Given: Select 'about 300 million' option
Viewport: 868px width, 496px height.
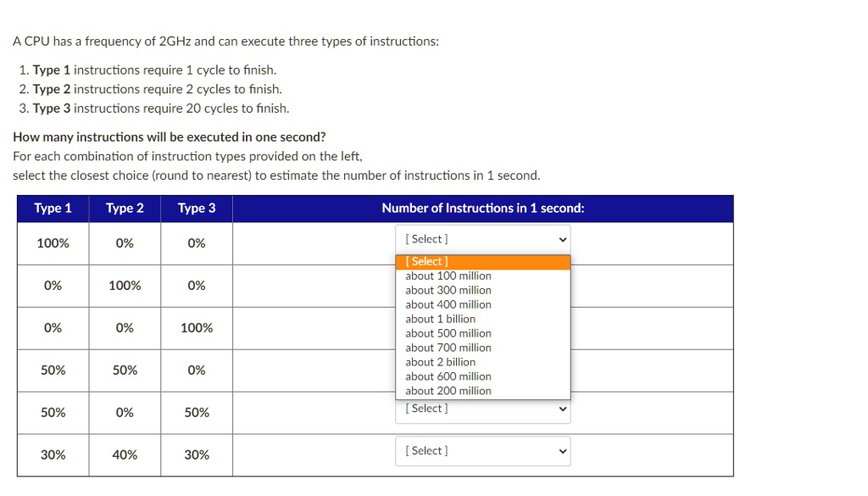Looking at the screenshot, I should [482, 290].
